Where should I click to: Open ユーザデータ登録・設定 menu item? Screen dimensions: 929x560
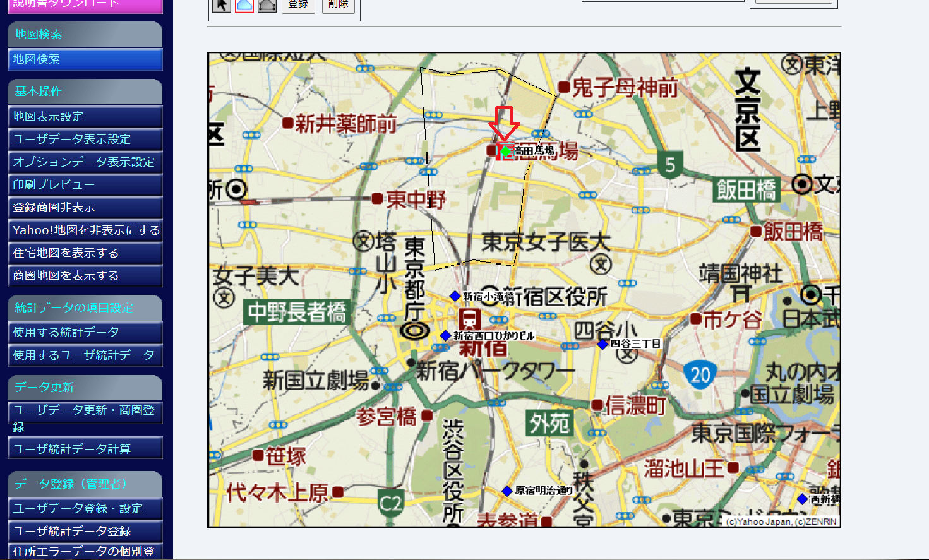pos(85,509)
